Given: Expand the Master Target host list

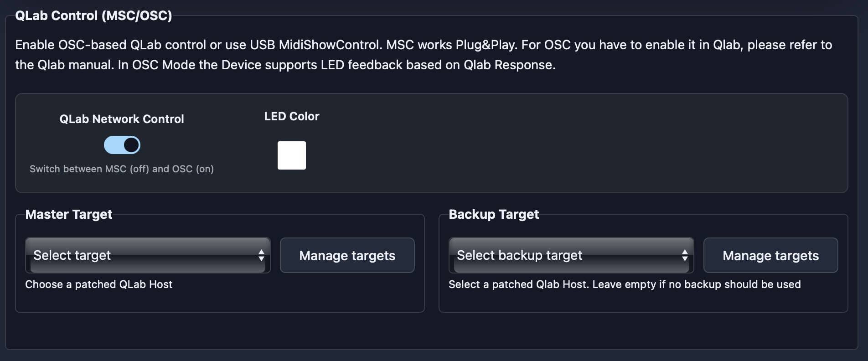Looking at the screenshot, I should (x=148, y=255).
